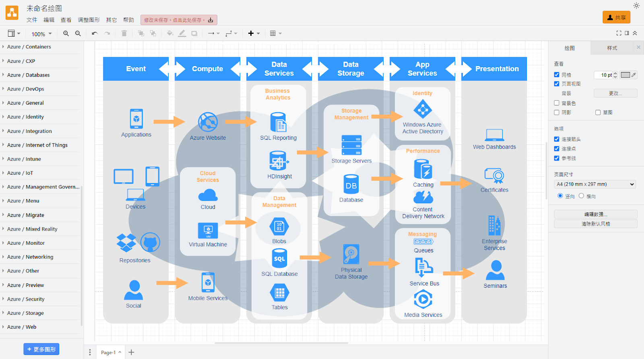644x359 pixels.
Task: Click the 编辑数据... button
Action: tap(596, 214)
